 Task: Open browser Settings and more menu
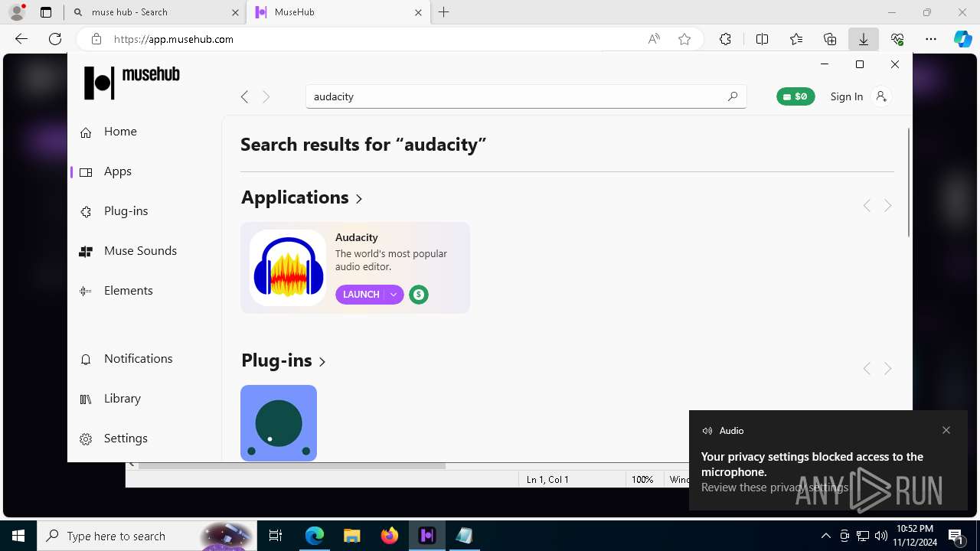point(931,39)
